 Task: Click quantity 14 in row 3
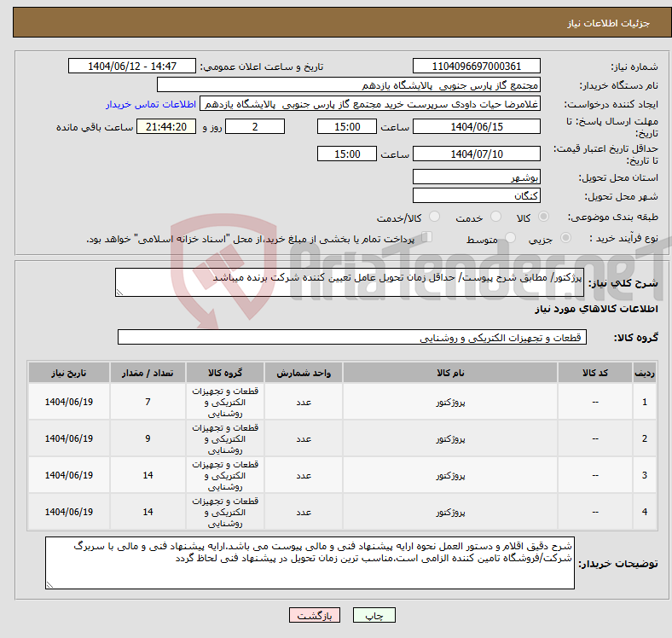148,475
